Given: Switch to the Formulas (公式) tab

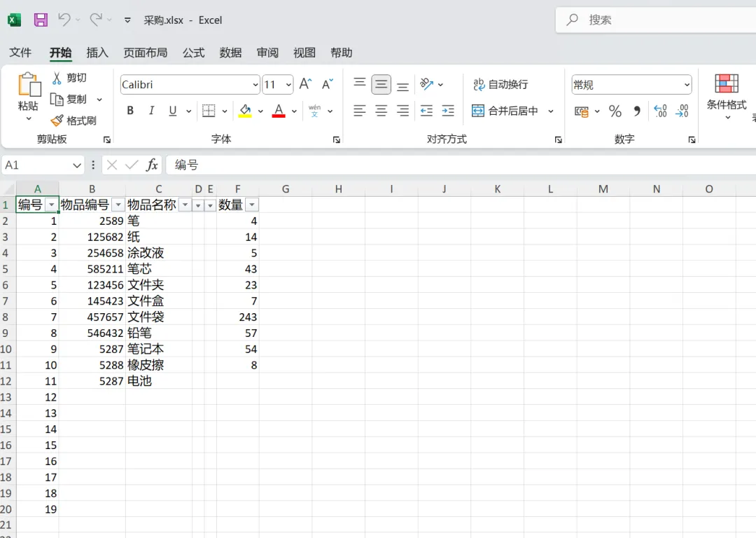Looking at the screenshot, I should point(194,53).
